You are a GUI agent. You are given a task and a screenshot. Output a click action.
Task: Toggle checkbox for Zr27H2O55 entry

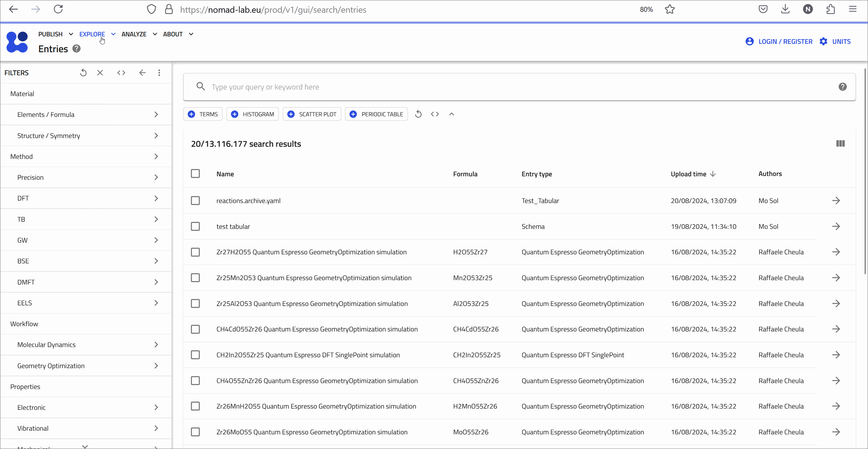(195, 252)
